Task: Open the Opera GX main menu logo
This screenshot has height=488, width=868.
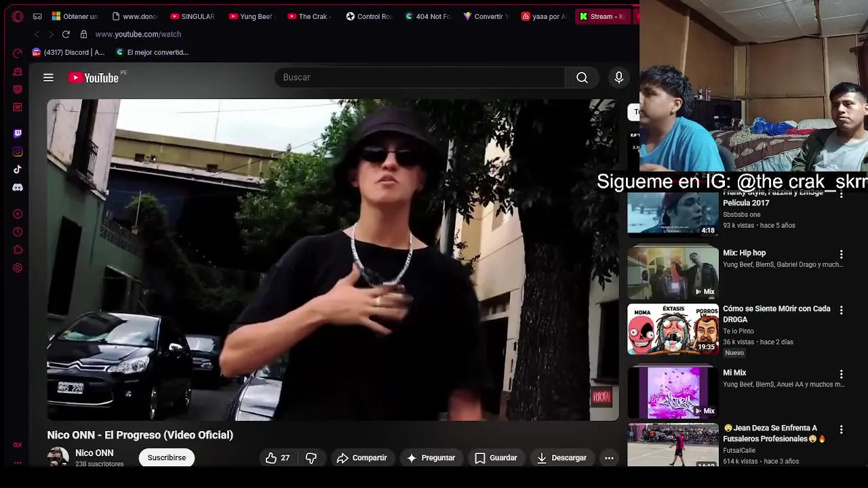Action: pyautogui.click(x=18, y=16)
